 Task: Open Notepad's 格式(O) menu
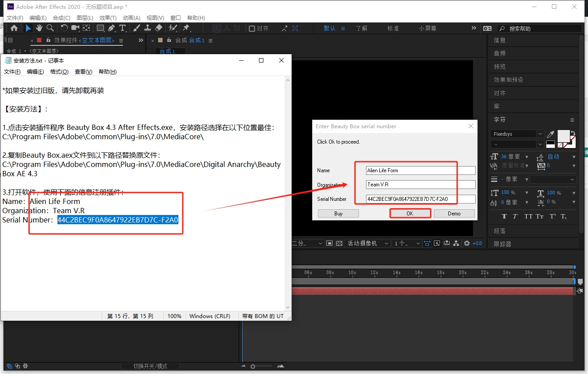[x=59, y=72]
